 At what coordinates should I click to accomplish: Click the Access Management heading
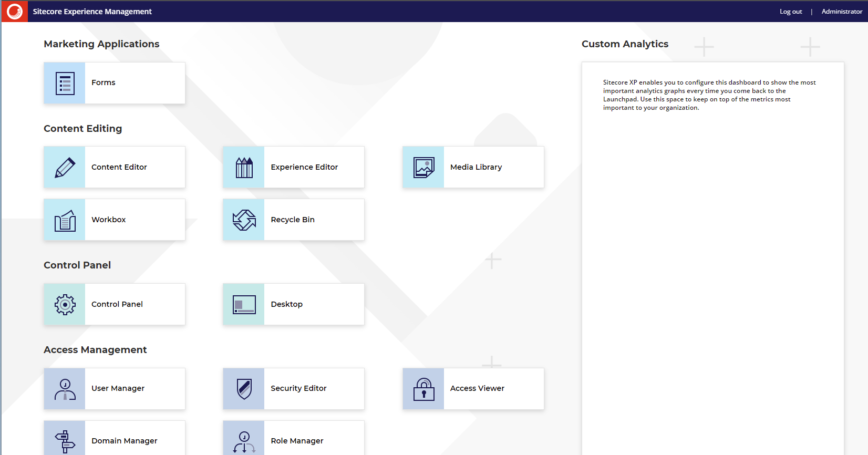[x=95, y=350]
